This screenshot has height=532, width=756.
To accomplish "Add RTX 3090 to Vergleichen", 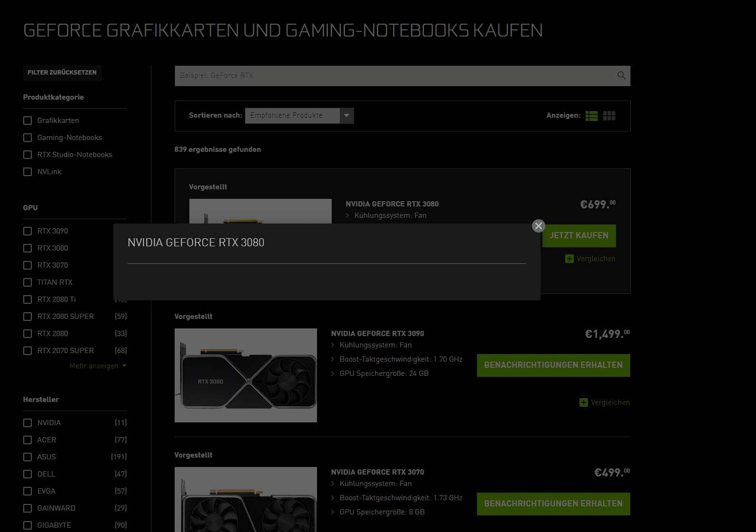I will [610, 402].
